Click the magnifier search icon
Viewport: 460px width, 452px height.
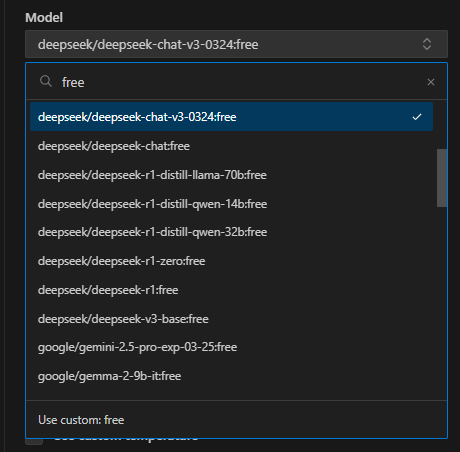tap(46, 81)
